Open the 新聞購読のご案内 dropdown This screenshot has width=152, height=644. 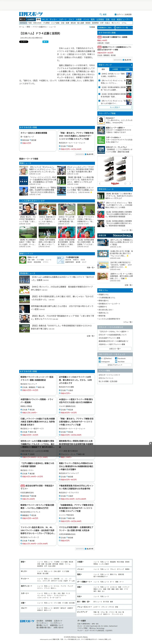pyautogui.click(x=106, y=28)
